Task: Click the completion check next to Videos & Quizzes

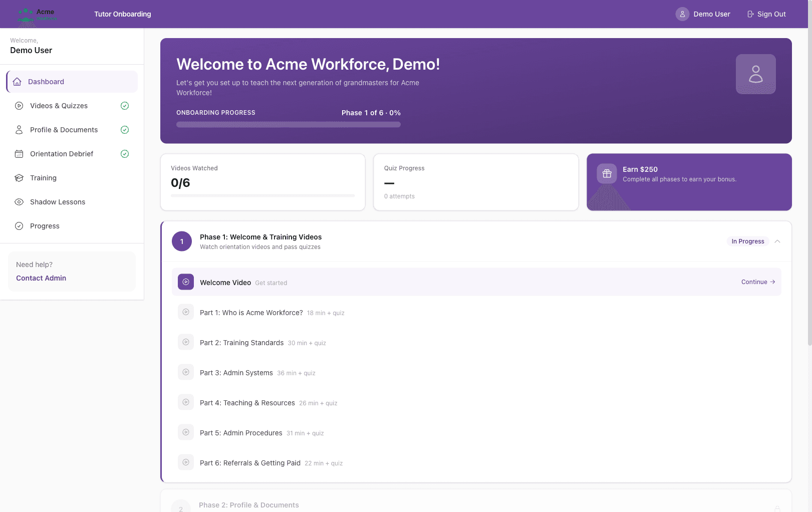Action: [125, 106]
